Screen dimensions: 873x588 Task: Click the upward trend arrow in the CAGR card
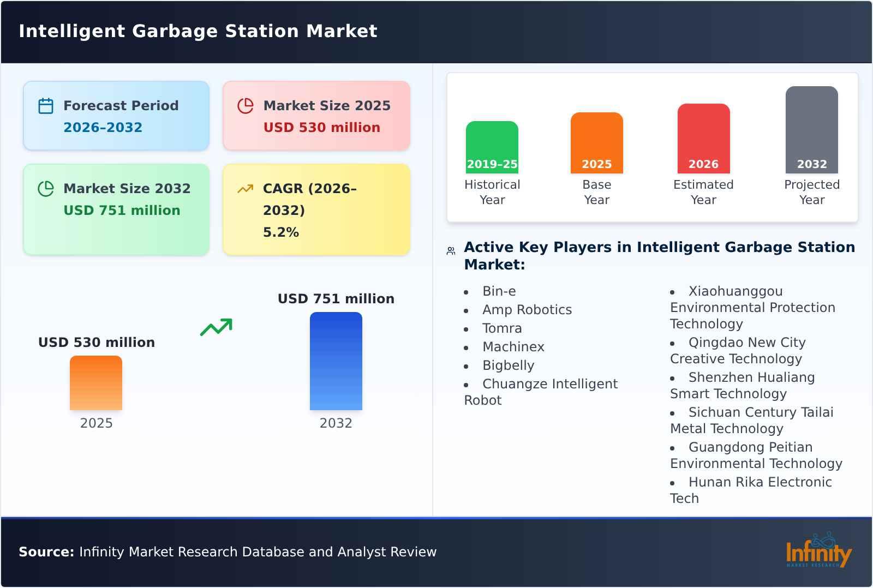[x=246, y=188]
